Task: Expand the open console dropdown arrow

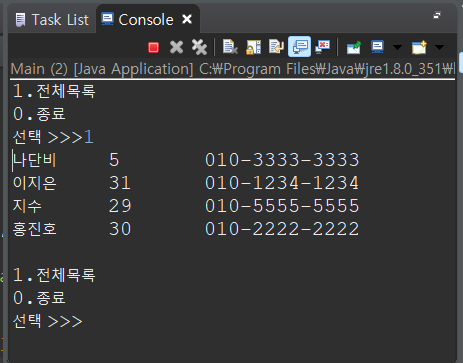Action: 440,47
